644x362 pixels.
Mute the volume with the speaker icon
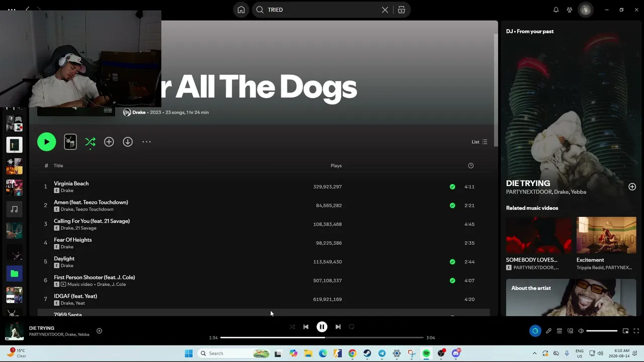(x=581, y=331)
